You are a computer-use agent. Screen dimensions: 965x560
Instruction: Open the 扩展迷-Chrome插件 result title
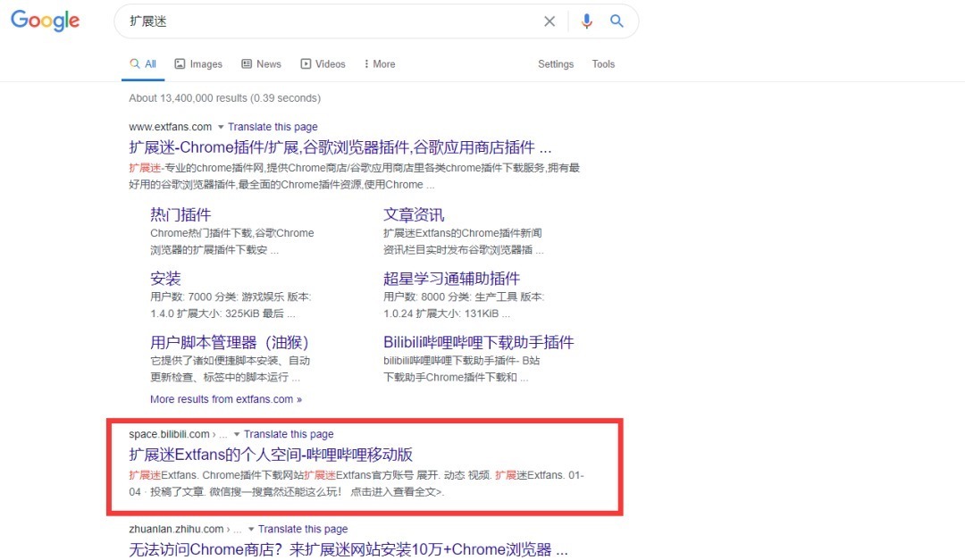340,147
